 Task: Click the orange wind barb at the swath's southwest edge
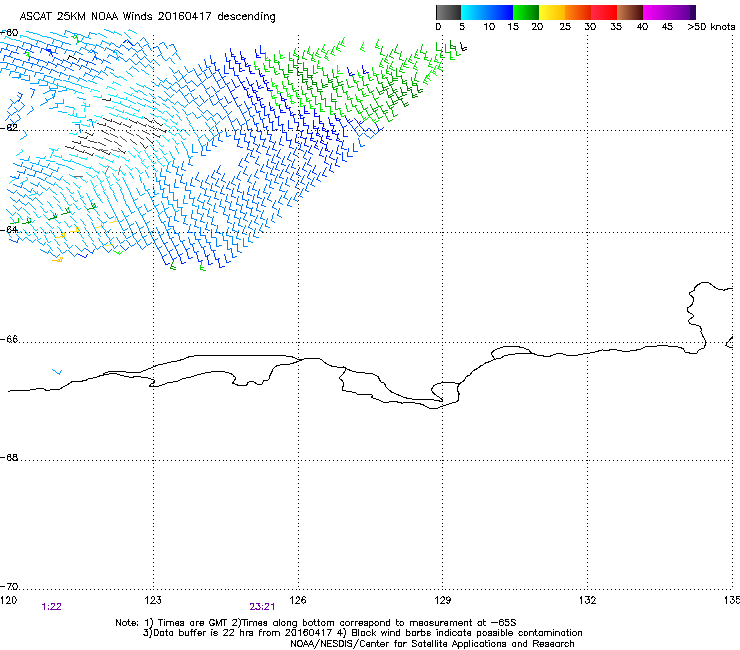tap(57, 259)
